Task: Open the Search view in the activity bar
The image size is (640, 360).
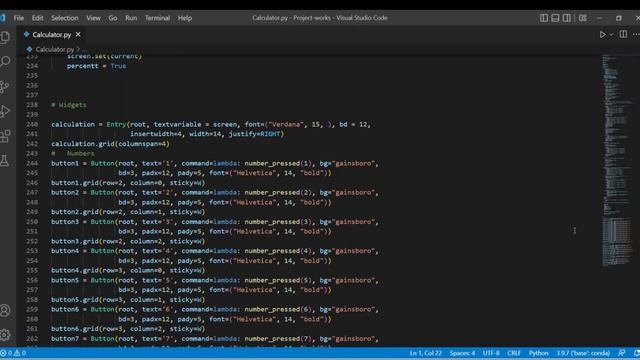Action: point(5,62)
